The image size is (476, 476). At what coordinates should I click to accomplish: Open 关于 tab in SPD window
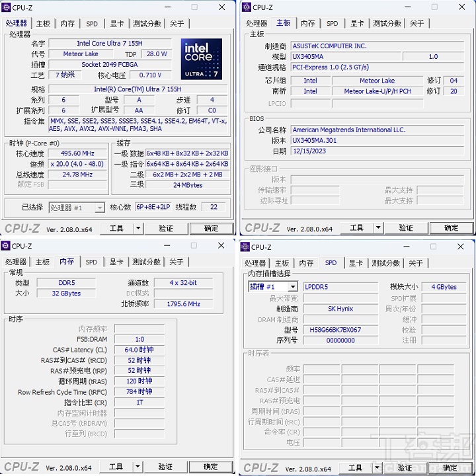[416, 263]
